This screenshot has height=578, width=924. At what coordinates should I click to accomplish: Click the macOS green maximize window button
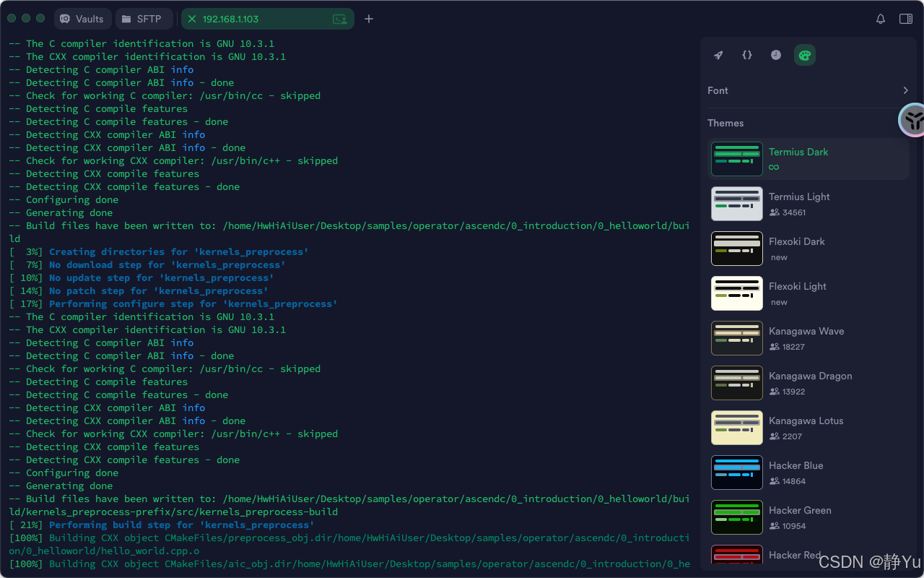(x=40, y=19)
